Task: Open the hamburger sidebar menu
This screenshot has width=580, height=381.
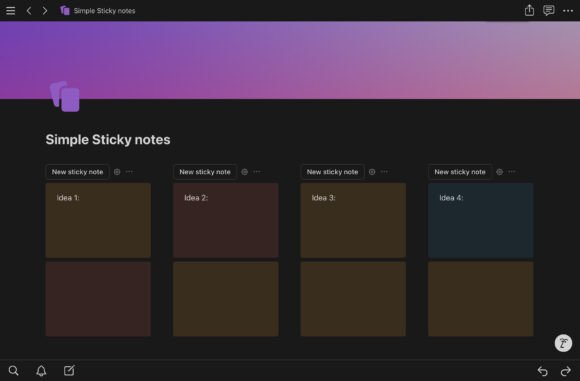Action: [x=10, y=11]
